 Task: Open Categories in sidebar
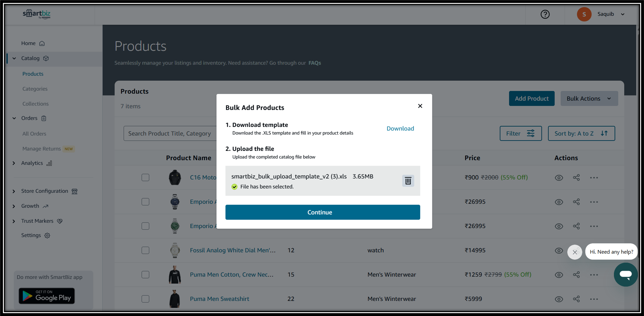tap(35, 89)
